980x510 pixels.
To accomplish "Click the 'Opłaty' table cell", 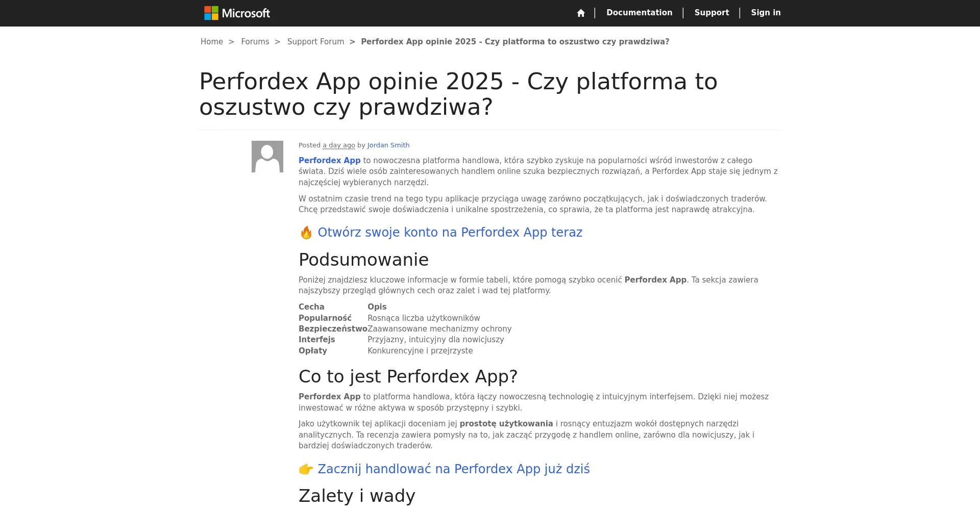I will (312, 351).
